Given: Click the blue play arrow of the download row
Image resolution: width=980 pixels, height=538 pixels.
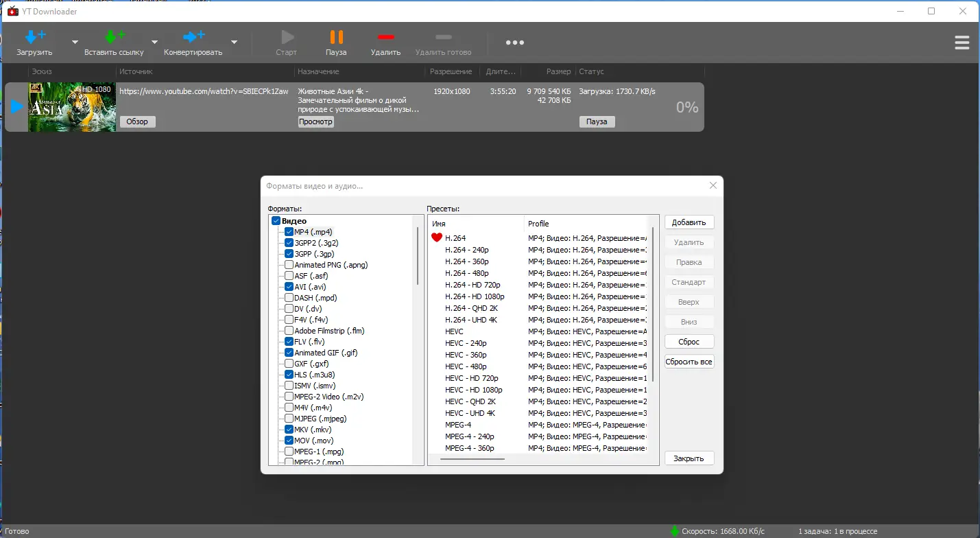Looking at the screenshot, I should click(16, 107).
